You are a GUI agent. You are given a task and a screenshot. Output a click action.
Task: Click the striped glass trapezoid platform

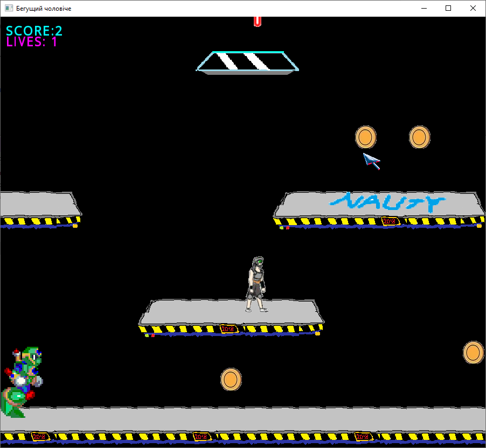coord(248,61)
